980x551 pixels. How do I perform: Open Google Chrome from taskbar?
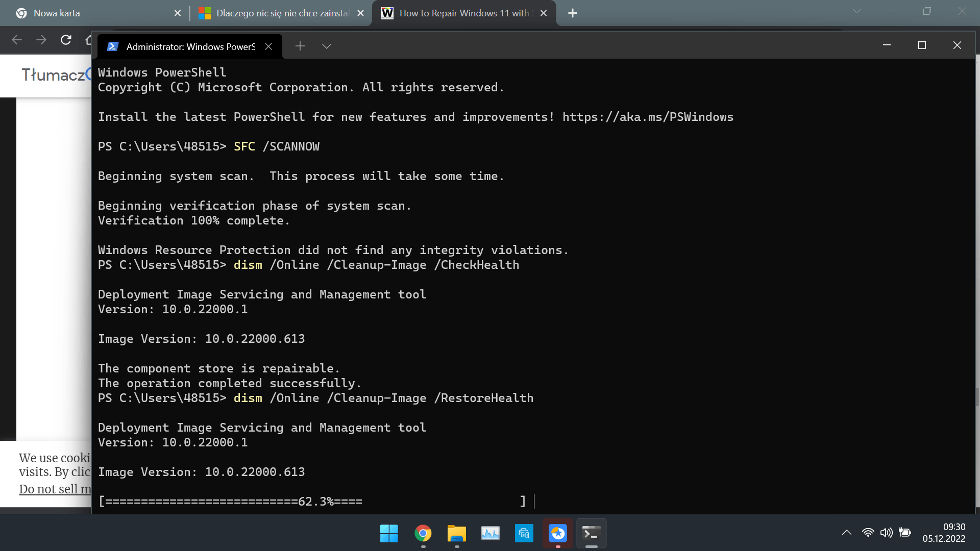pyautogui.click(x=423, y=534)
